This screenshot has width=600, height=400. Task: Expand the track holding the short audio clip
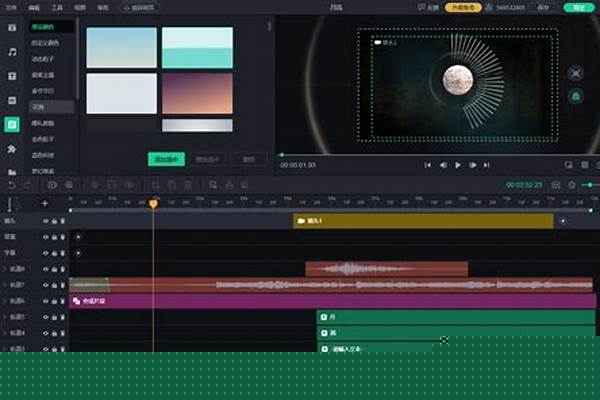5,269
